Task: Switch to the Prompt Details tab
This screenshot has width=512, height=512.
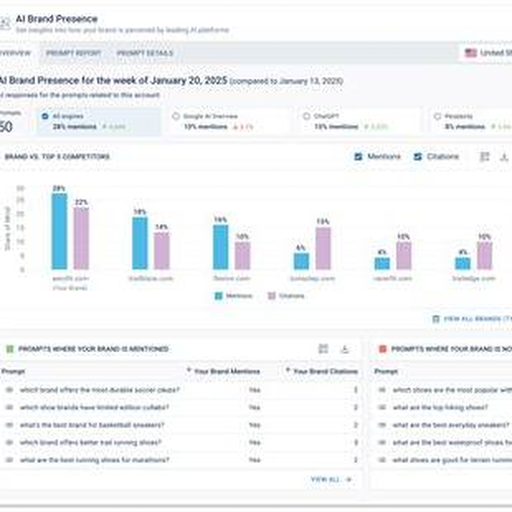Action: (x=145, y=53)
